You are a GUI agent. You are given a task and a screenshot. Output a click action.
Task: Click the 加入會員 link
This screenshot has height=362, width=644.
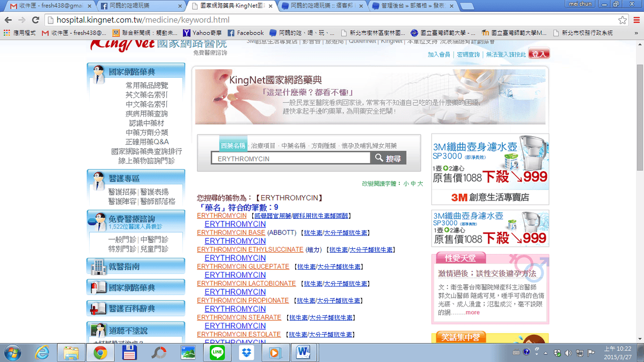click(x=438, y=55)
